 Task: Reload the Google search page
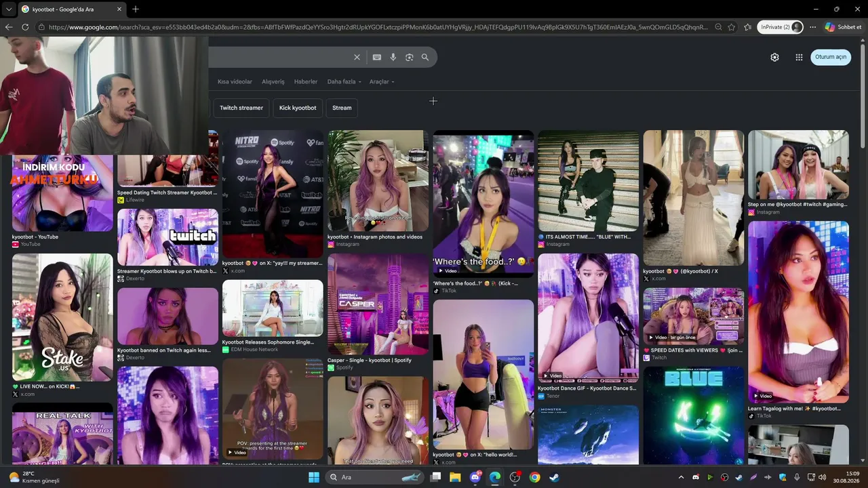[25, 27]
